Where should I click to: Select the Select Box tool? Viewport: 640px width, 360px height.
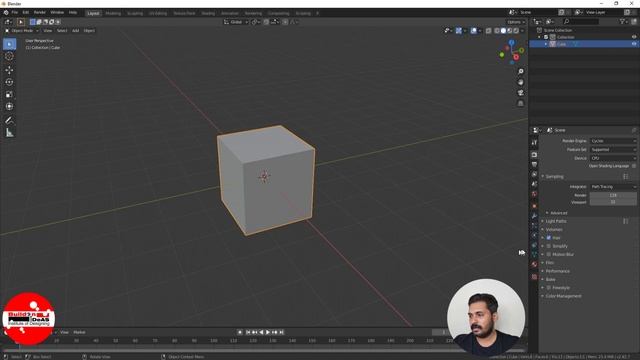click(9, 44)
